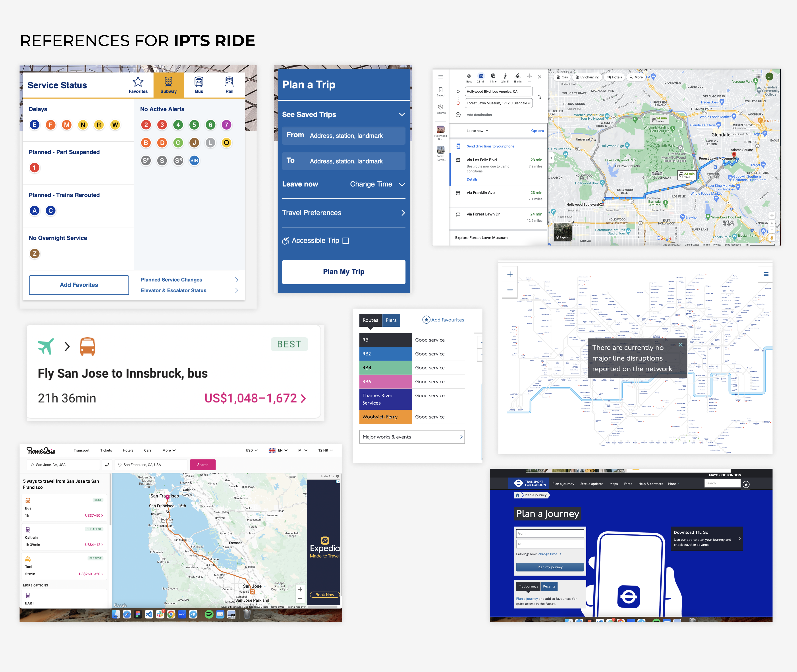Image resolution: width=797 pixels, height=672 pixels.
Task: Click the Plan My Trip button
Action: (x=344, y=272)
